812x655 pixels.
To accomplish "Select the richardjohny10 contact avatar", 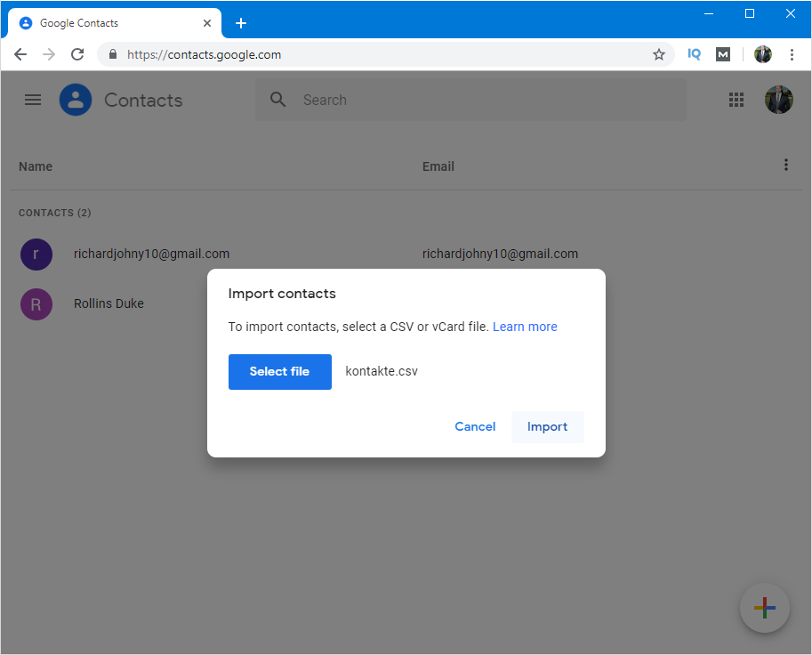I will (36, 254).
